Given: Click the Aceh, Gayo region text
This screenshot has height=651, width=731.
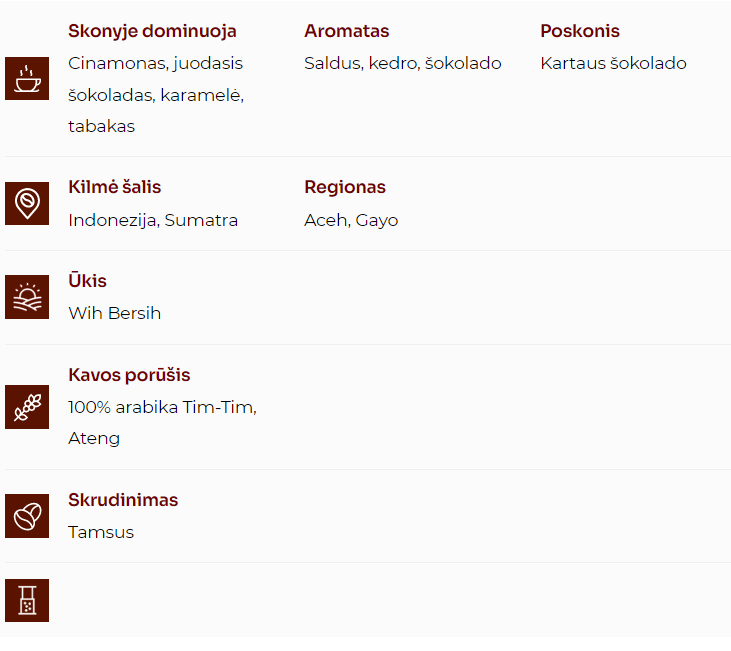Looking at the screenshot, I should (x=351, y=220).
